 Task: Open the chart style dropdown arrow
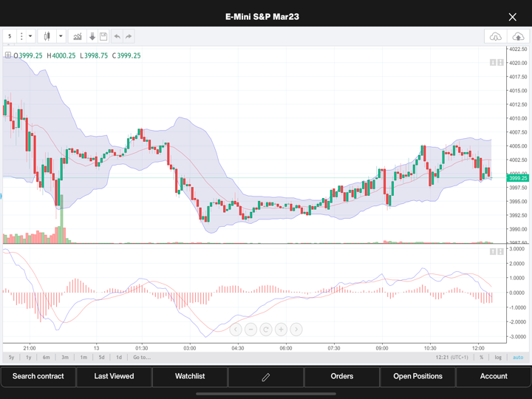61,36
